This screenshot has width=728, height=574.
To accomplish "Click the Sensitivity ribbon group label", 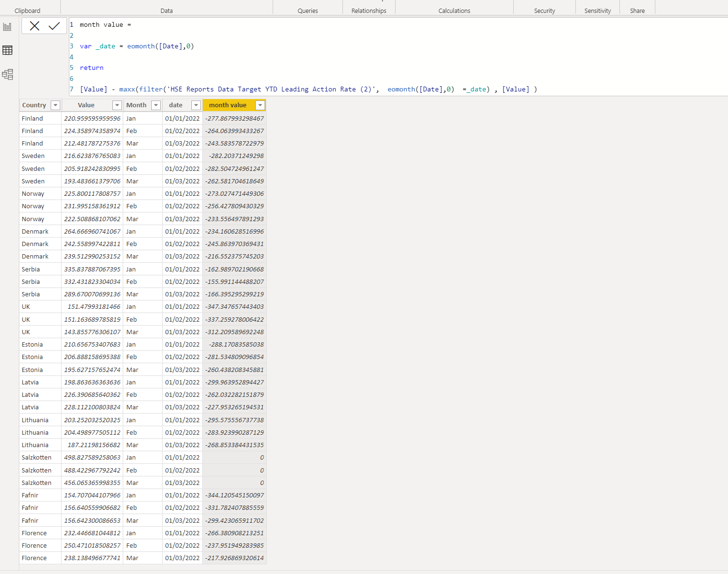I will (x=597, y=11).
